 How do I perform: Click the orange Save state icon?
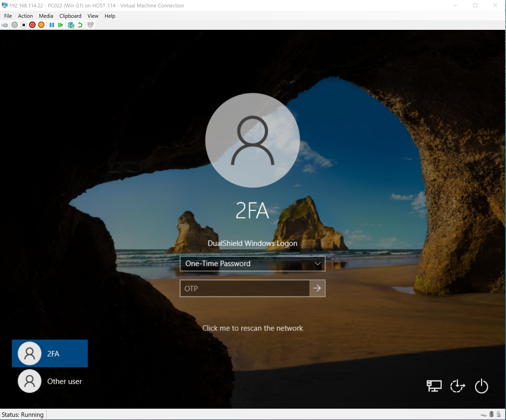pos(41,25)
